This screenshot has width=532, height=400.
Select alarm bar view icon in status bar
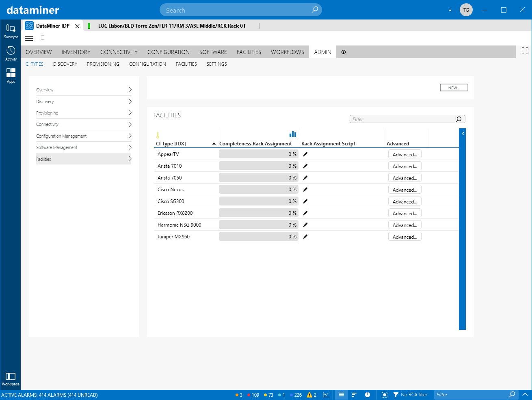(354, 395)
